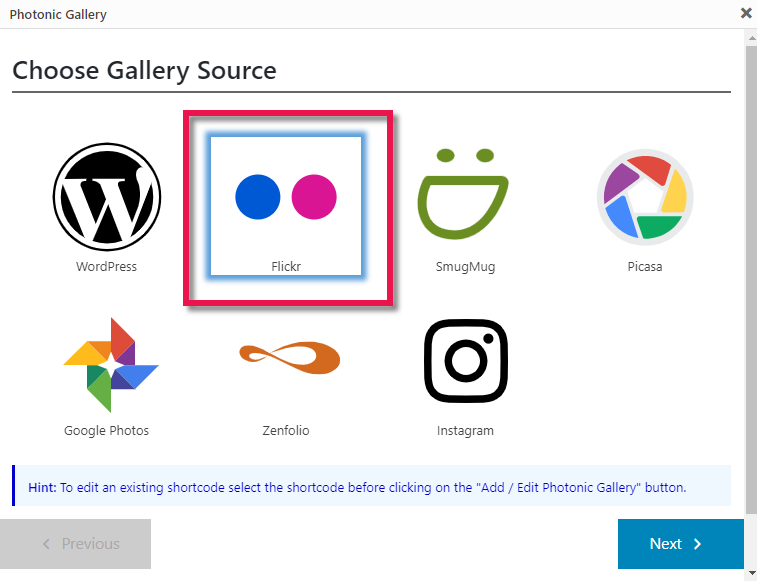Click the "SmugMug" caption text
This screenshot has width=757, height=581.
pyautogui.click(x=465, y=267)
